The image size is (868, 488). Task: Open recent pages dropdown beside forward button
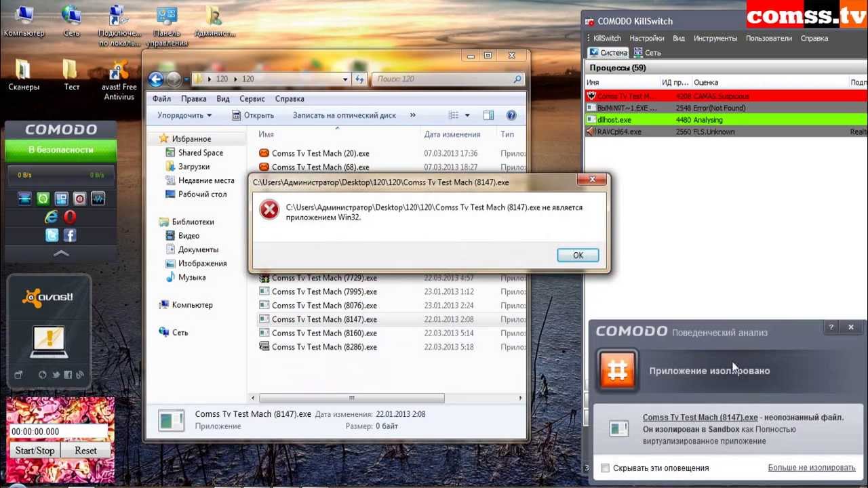[x=186, y=79]
